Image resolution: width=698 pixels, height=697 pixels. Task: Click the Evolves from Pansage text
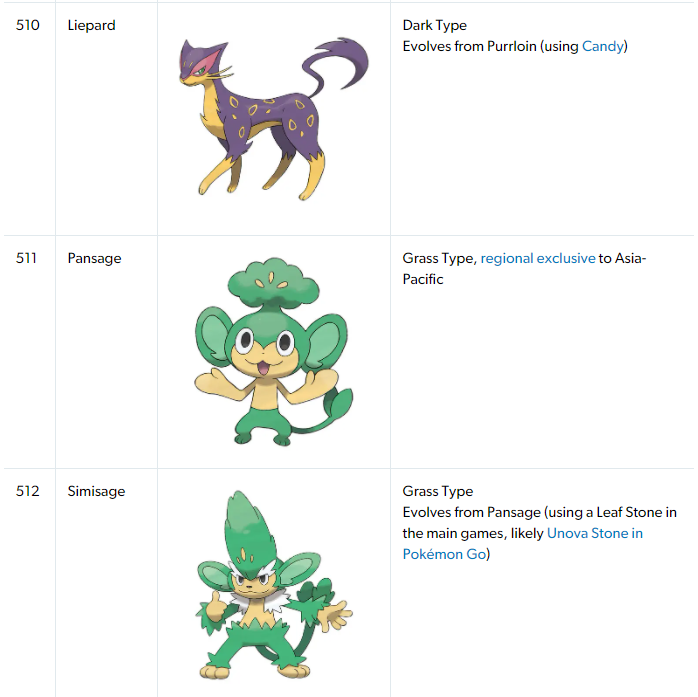click(x=471, y=512)
